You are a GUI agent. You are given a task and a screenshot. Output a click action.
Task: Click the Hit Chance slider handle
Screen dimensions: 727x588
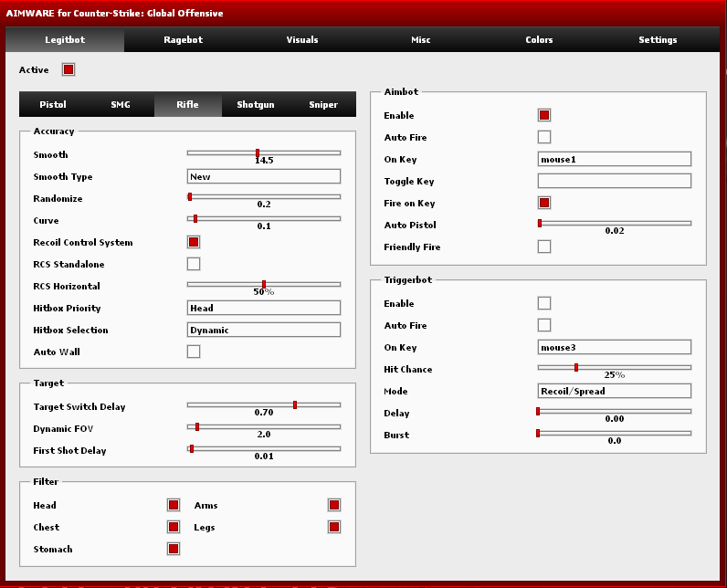tap(576, 368)
